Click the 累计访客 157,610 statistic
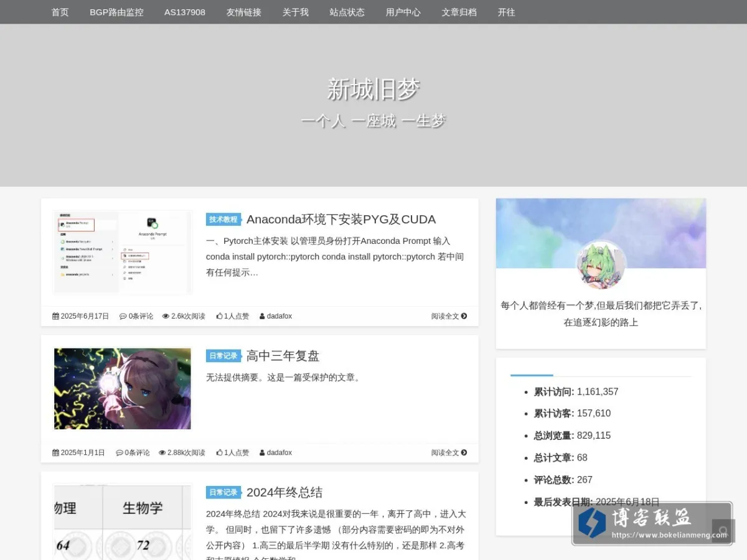Screen dimensions: 747x560 pyautogui.click(x=572, y=413)
